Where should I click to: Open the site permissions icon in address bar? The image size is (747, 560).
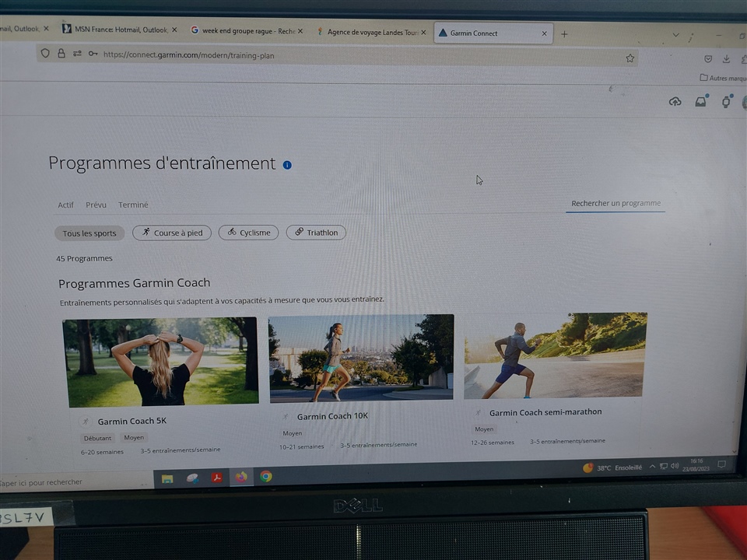[x=77, y=54]
